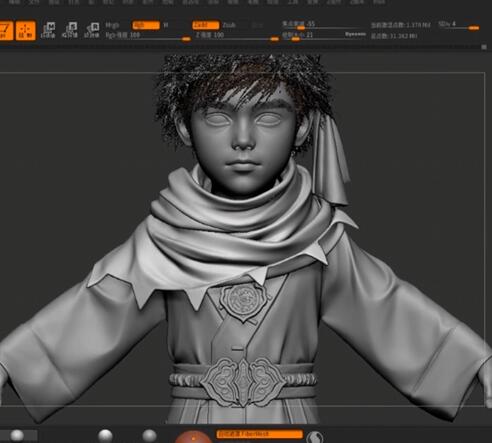
Task: Toggle the orange Zadd button
Action: point(206,25)
